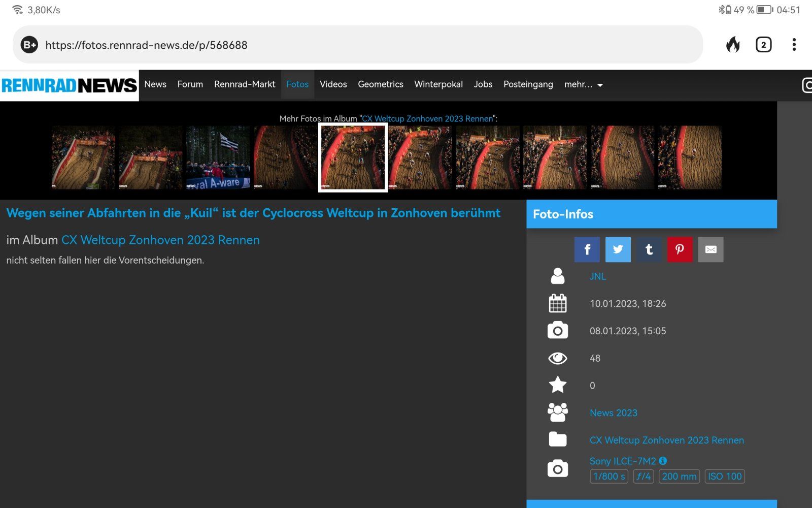
Task: Open user profile JNL
Action: [x=597, y=276]
